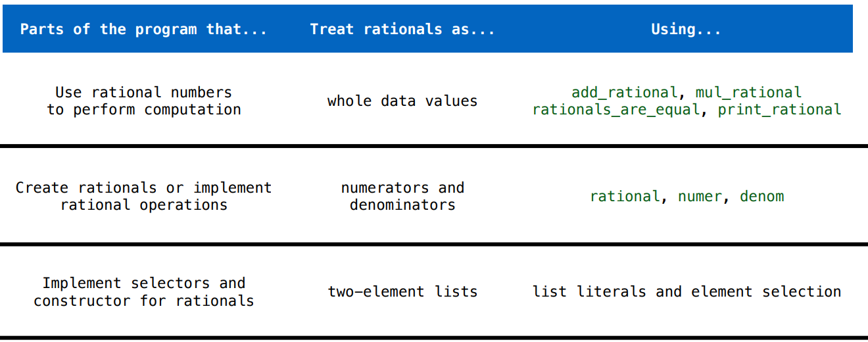Click the black divider below the first row
Viewport: 868px width, 342px height.
point(434,146)
